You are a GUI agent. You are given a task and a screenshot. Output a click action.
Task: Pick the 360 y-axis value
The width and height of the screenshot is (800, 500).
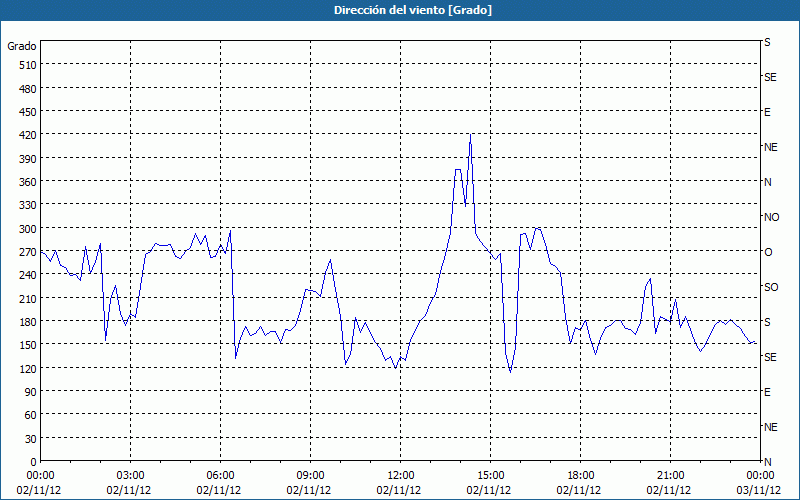coord(28,182)
